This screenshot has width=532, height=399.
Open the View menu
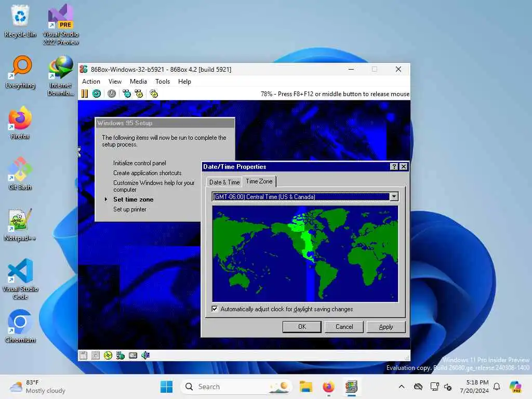(115, 82)
